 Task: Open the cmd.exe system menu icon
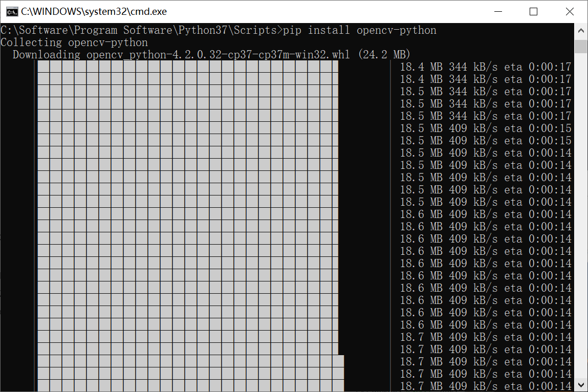[12, 12]
